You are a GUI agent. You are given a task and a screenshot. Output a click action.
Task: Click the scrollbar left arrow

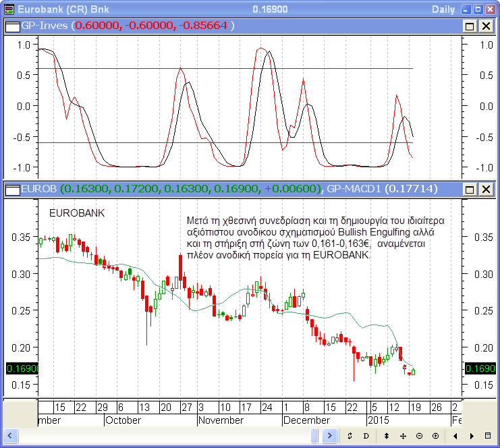point(10,436)
